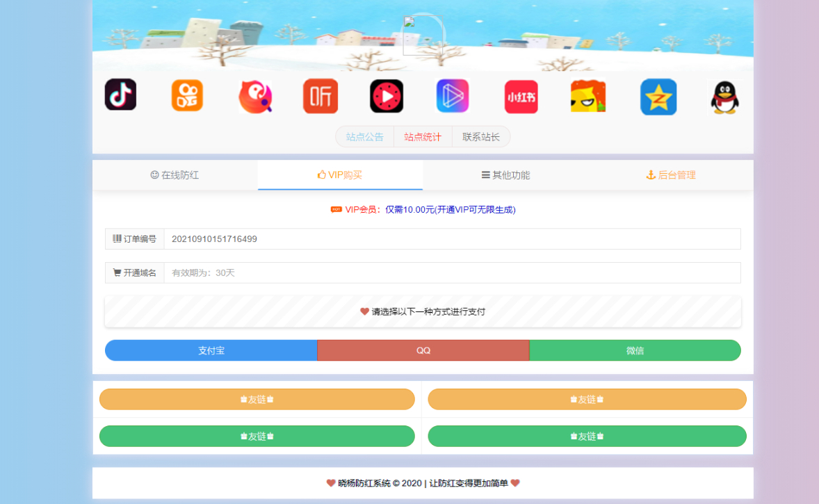Pay with the red QQ button
The image size is (819, 504).
pos(423,350)
